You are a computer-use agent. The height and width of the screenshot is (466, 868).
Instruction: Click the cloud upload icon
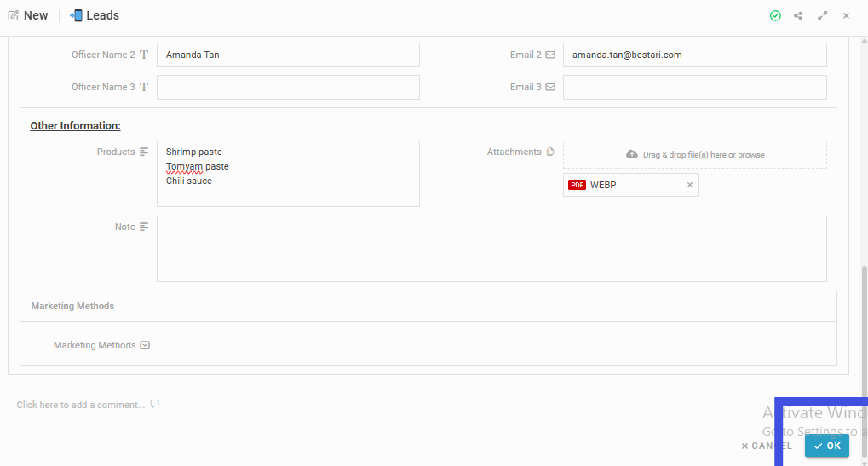(x=632, y=154)
